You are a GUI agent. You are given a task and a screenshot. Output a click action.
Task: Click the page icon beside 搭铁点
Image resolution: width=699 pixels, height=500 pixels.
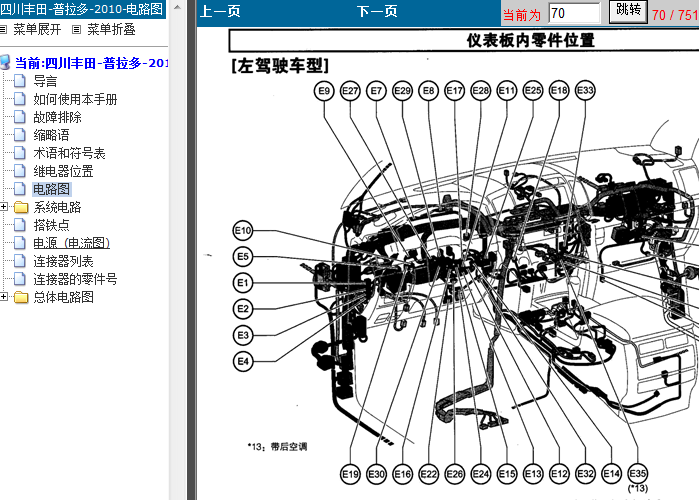coord(20,225)
